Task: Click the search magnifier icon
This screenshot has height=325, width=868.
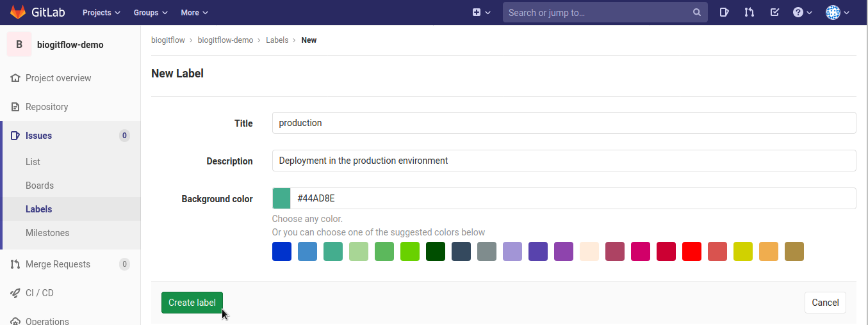Action: (x=697, y=12)
